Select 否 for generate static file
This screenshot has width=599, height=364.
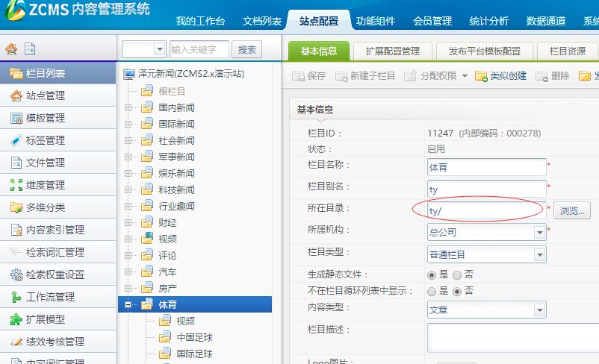(457, 275)
